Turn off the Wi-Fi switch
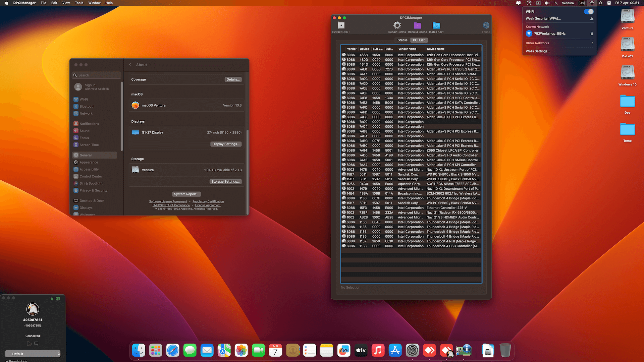This screenshot has height=362, width=644. point(589,11)
